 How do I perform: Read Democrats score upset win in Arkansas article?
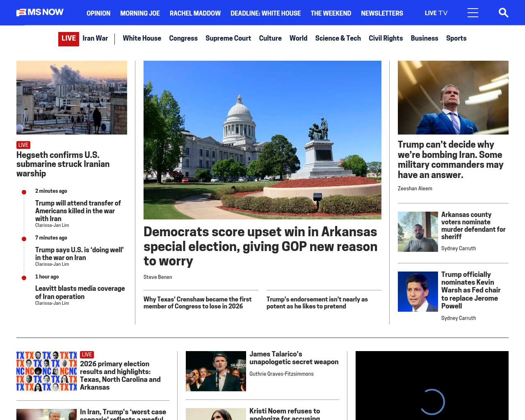click(x=260, y=246)
